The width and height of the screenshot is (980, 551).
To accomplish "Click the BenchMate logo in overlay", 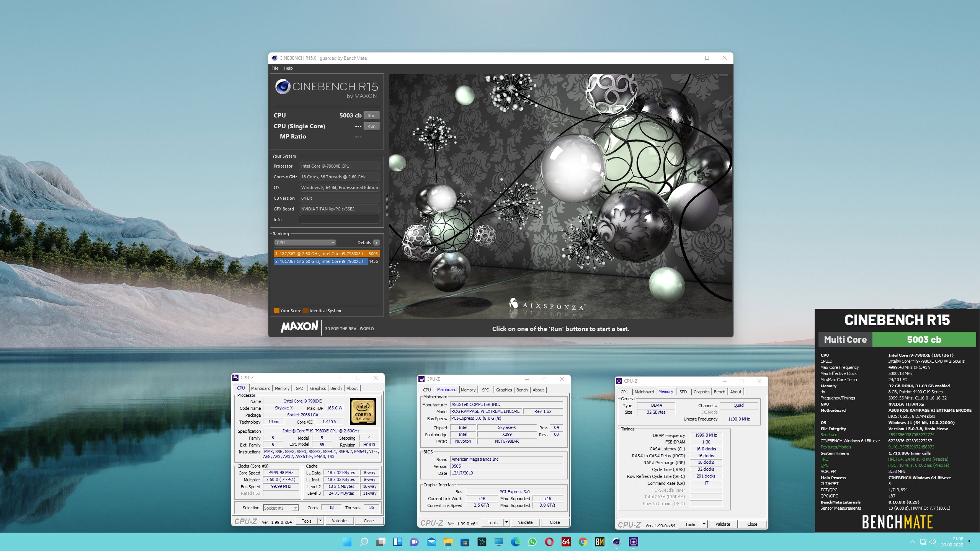I will tap(897, 522).
